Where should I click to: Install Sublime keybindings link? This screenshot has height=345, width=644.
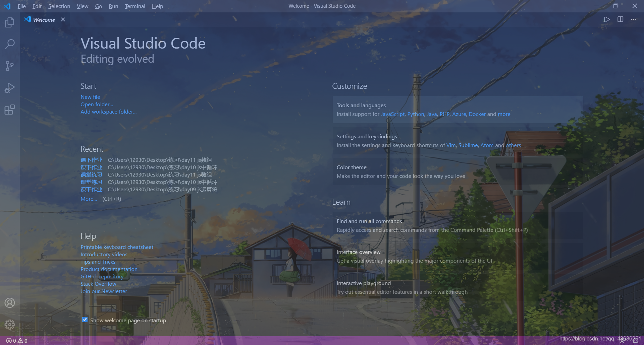[x=468, y=145]
